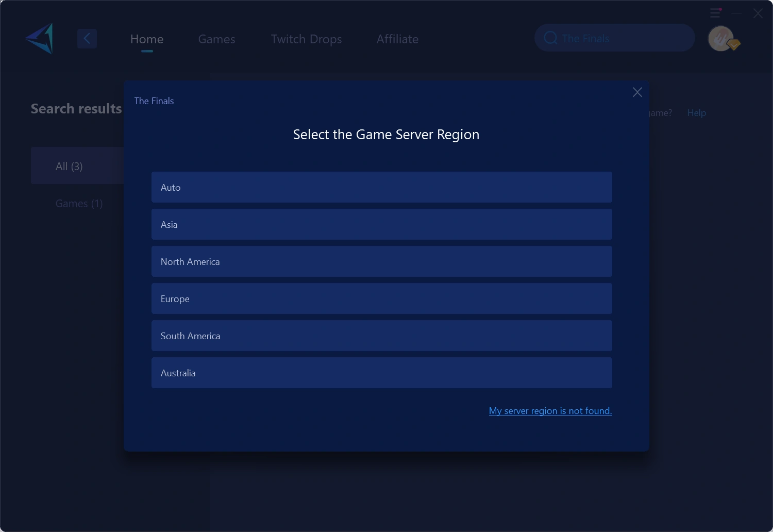Screen dimensions: 773x532
Task: Click the gold diamond badge on the avatar
Action: pos(734,45)
